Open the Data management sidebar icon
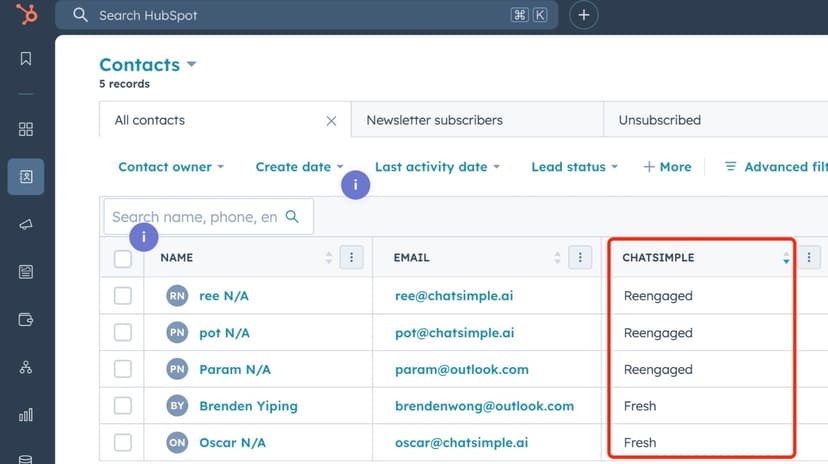This screenshot has height=464, width=828. [x=26, y=459]
